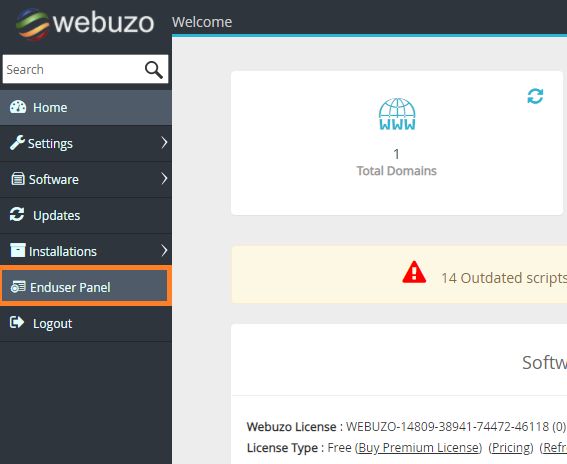Click the Installations archive box icon
Screen dimensions: 567x464
pyautogui.click(x=18, y=250)
